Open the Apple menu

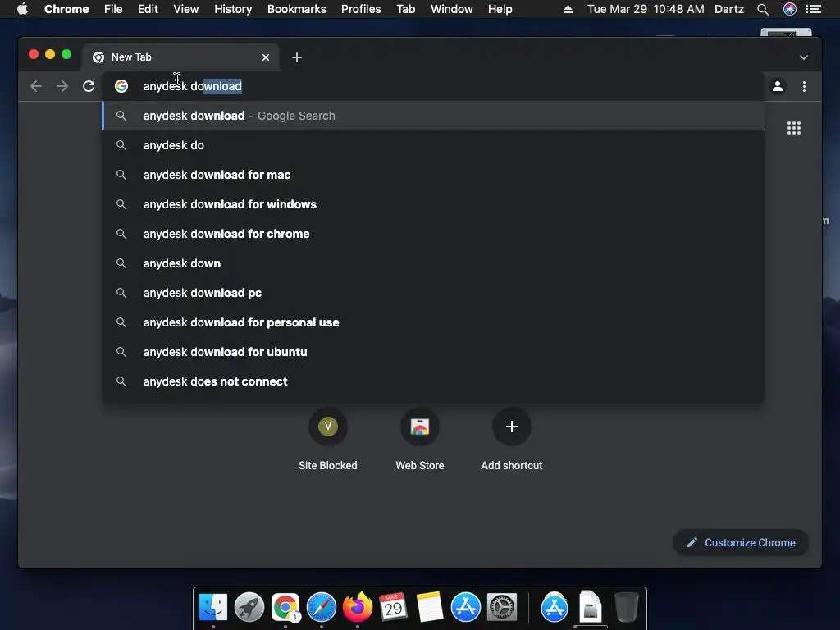(x=22, y=9)
